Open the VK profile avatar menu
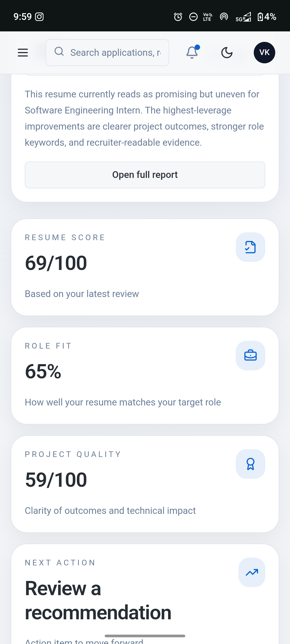This screenshot has height=644, width=290. click(264, 53)
